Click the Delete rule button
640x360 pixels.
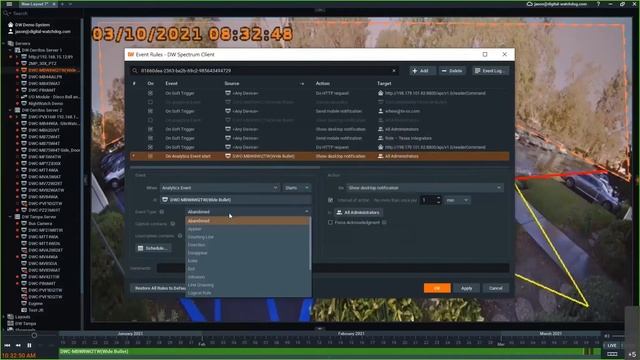(x=452, y=71)
